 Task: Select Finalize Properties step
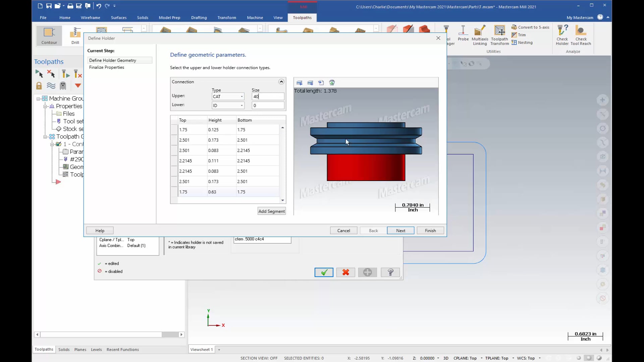tap(107, 67)
